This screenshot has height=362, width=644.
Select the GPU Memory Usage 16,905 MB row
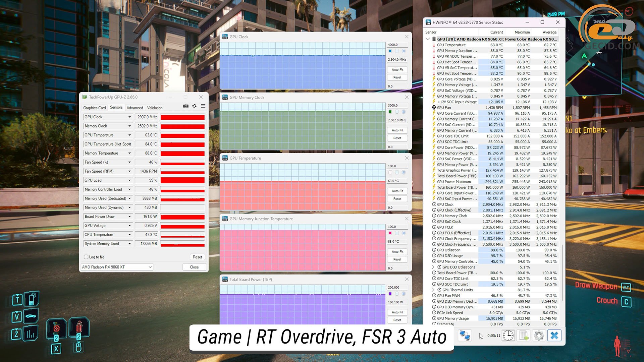click(494, 318)
